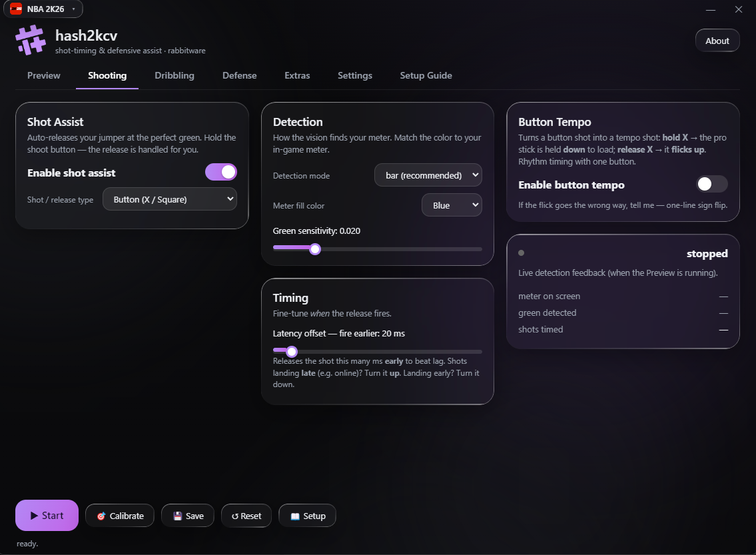Change the Meter fill color dropdown
The width and height of the screenshot is (756, 555).
coord(452,205)
